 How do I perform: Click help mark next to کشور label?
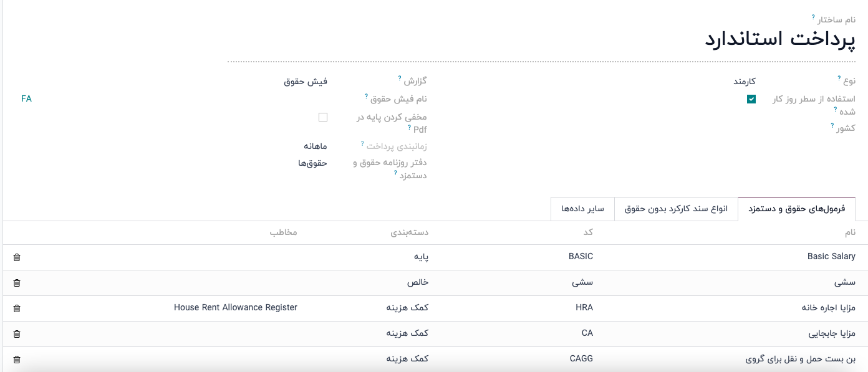coord(832,126)
